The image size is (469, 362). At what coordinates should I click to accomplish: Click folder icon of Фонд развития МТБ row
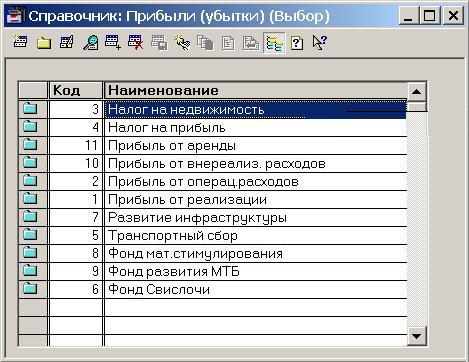tap(30, 271)
